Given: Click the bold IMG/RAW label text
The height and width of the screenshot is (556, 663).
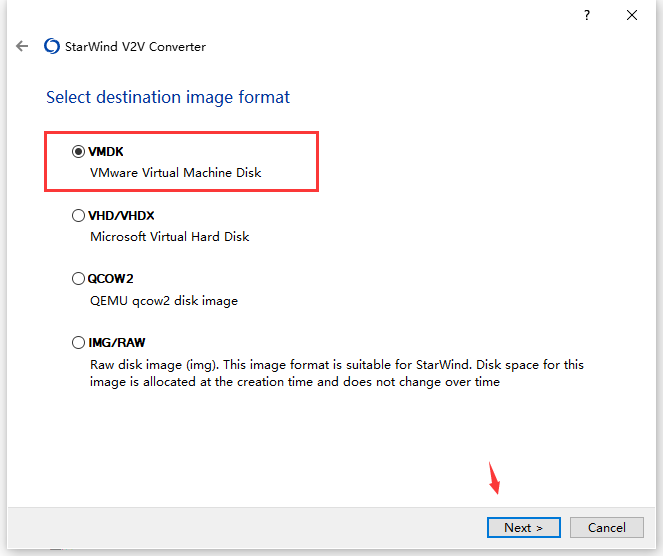Looking at the screenshot, I should coord(117,342).
